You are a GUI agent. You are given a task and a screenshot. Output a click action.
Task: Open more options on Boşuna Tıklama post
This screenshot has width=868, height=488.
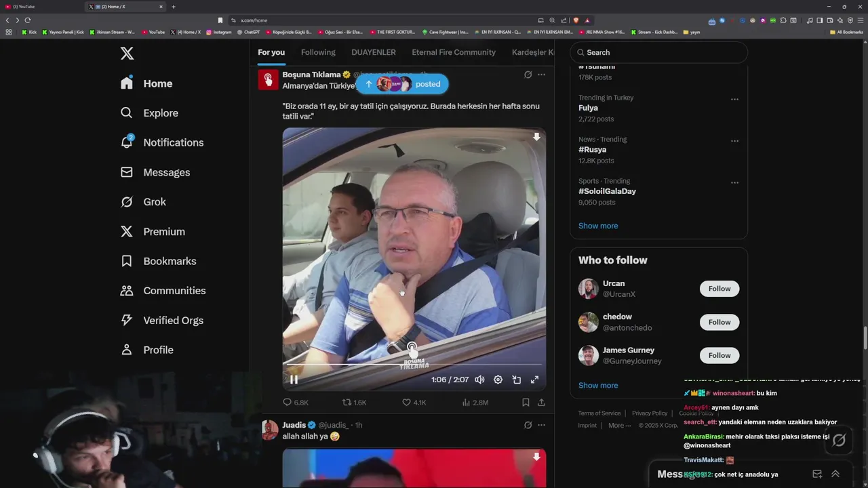(x=541, y=75)
